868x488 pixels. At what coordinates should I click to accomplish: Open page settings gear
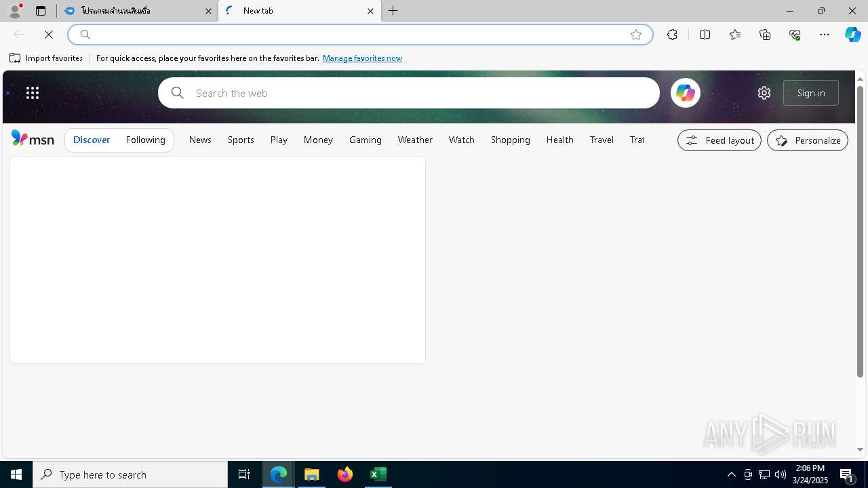coord(764,93)
